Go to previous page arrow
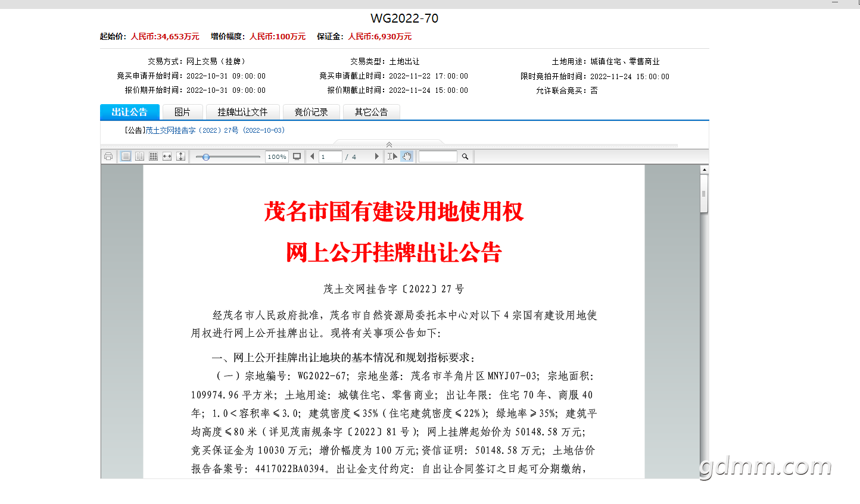860x504 pixels. (x=312, y=156)
